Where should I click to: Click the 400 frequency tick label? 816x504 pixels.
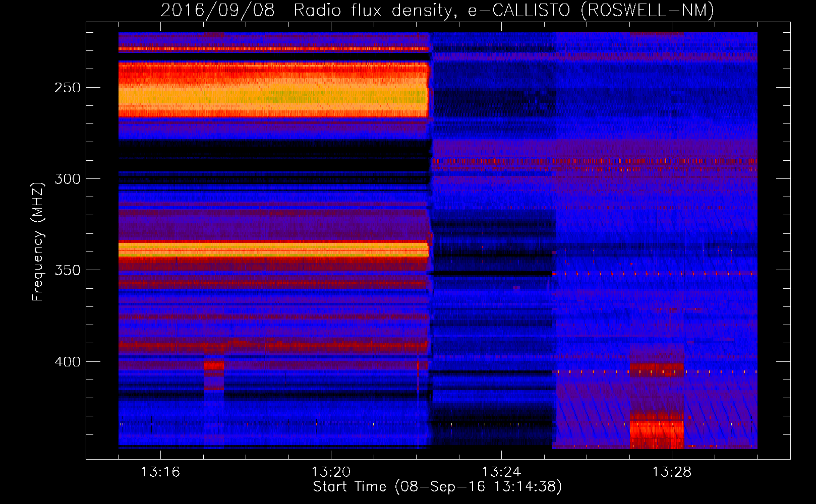(x=68, y=362)
